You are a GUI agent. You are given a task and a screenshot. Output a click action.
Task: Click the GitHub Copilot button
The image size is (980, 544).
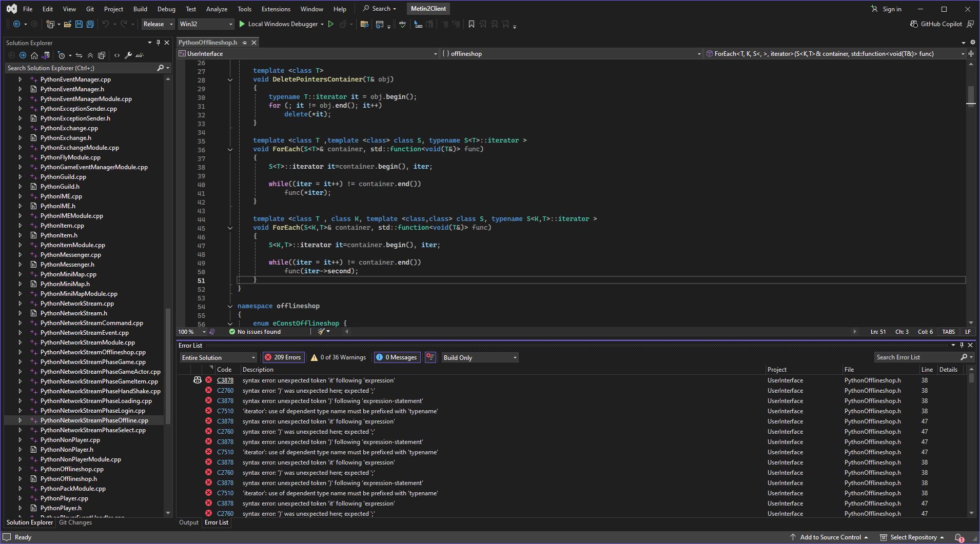pyautogui.click(x=936, y=24)
